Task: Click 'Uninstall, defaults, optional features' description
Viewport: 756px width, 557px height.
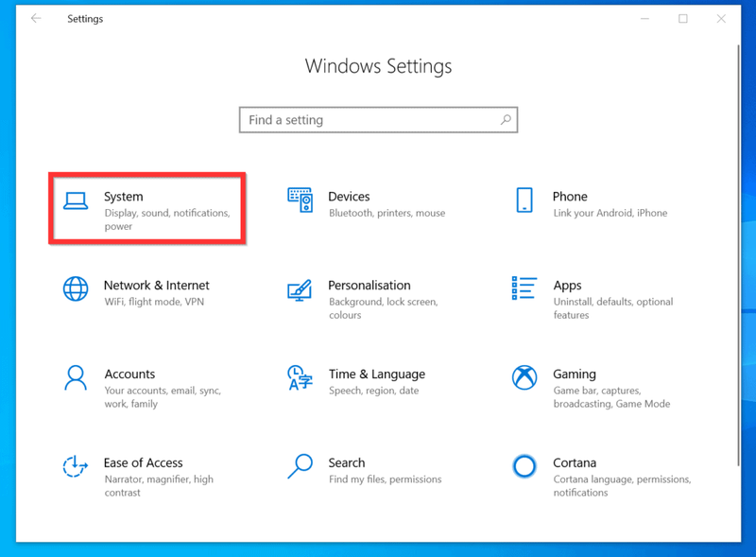Action: (x=613, y=308)
